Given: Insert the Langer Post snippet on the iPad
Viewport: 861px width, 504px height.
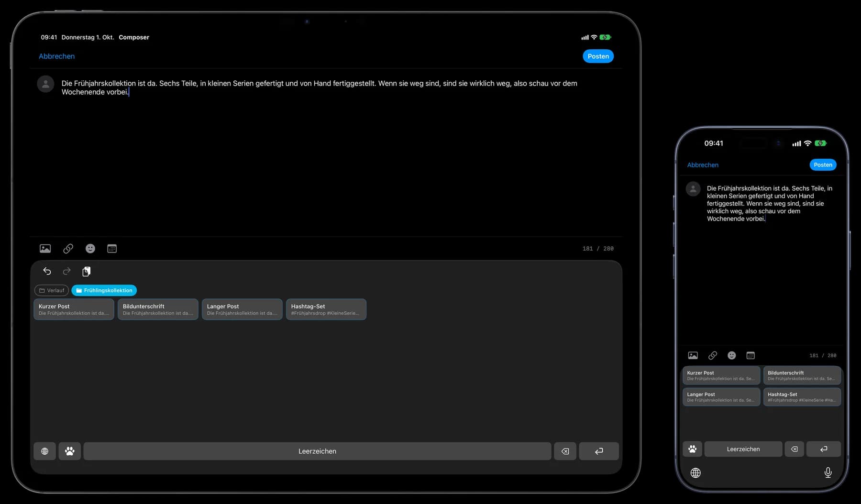Looking at the screenshot, I should pyautogui.click(x=242, y=309).
